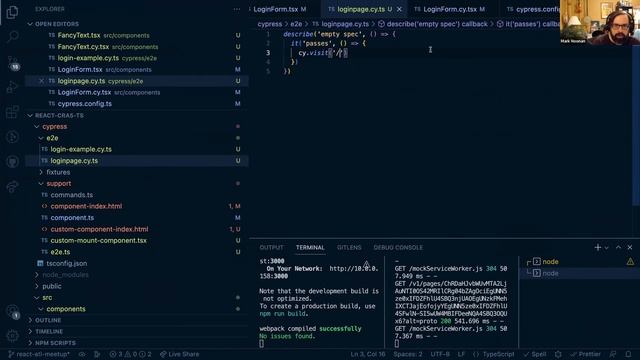
Task: Click Spell checker status item
Action: point(535,354)
